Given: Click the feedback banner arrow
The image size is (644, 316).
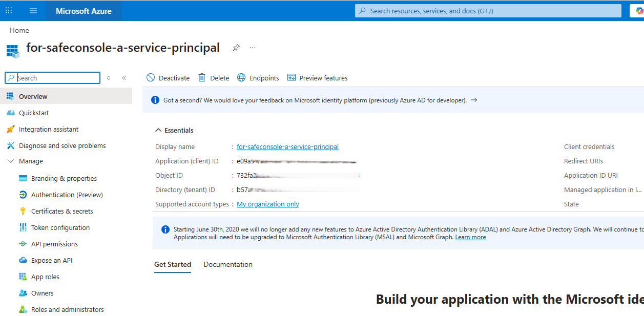Looking at the screenshot, I should tap(474, 100).
